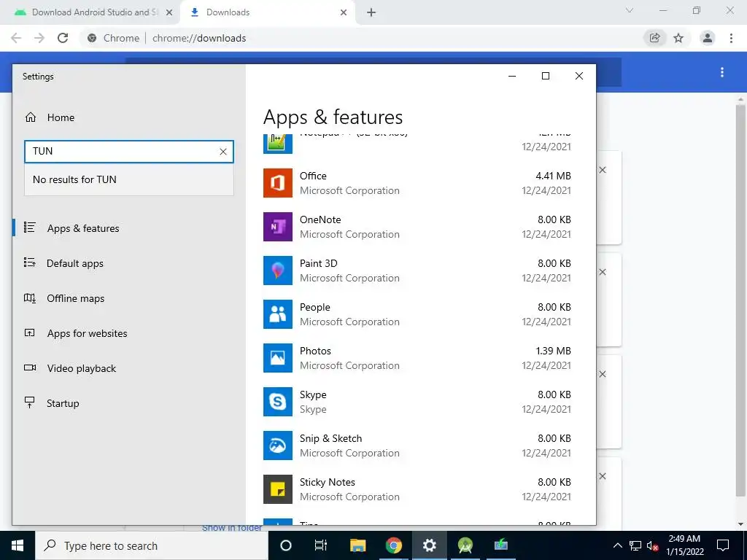Click the Apps & features heading
This screenshot has height=560, width=747.
[x=333, y=117]
